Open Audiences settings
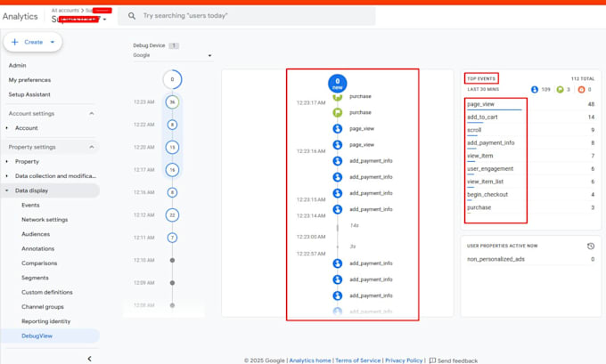This screenshot has height=364, width=606. click(36, 234)
